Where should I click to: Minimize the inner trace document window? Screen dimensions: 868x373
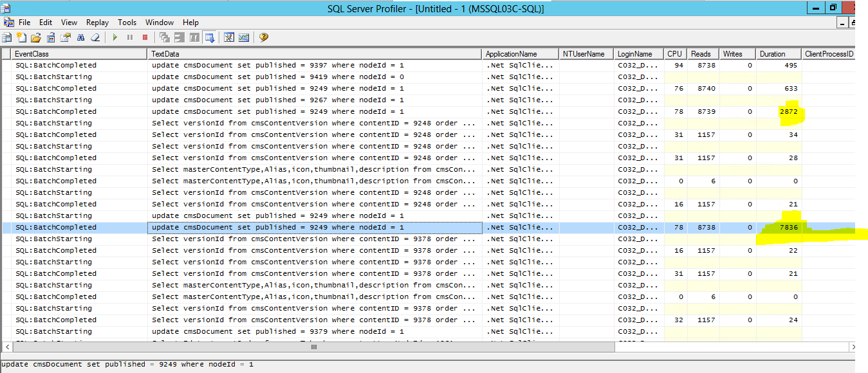tap(842, 23)
